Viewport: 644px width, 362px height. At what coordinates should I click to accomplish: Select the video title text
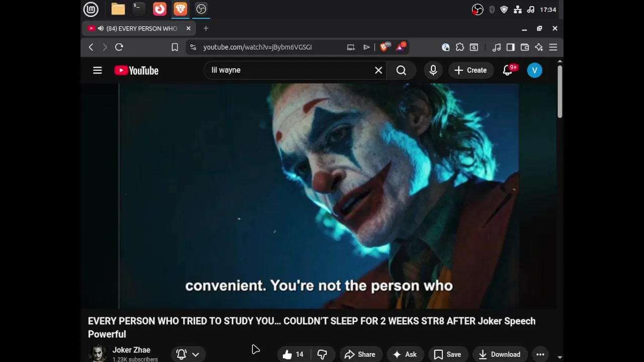click(x=311, y=327)
